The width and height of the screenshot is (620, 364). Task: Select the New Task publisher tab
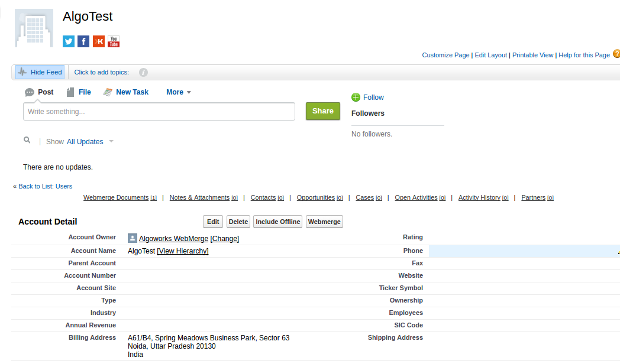(x=126, y=92)
